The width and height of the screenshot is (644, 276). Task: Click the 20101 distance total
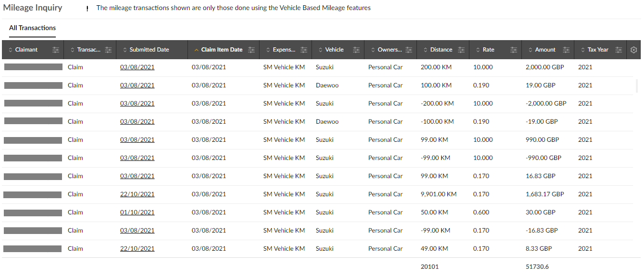[x=429, y=267]
